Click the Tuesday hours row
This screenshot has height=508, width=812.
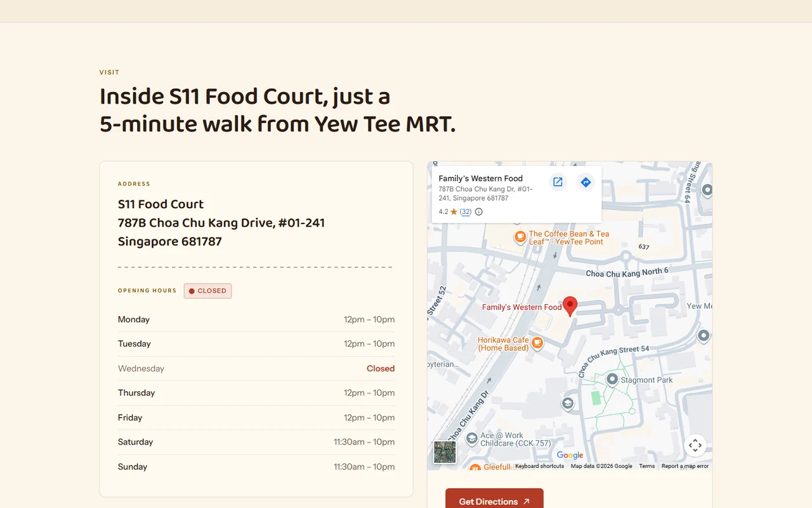tap(256, 344)
